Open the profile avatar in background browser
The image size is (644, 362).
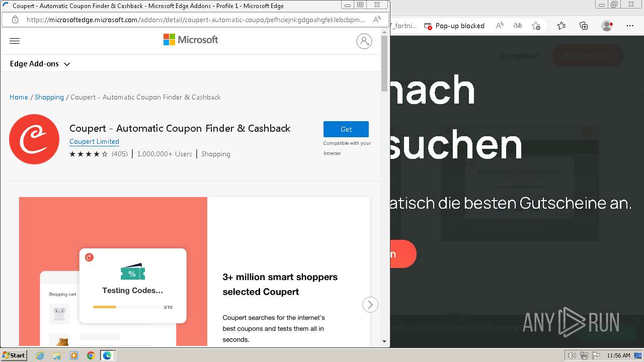(607, 26)
